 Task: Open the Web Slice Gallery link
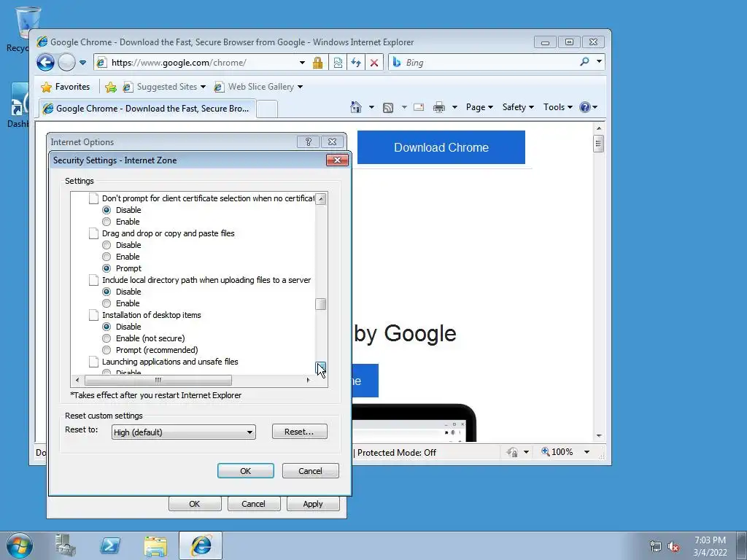click(x=259, y=87)
